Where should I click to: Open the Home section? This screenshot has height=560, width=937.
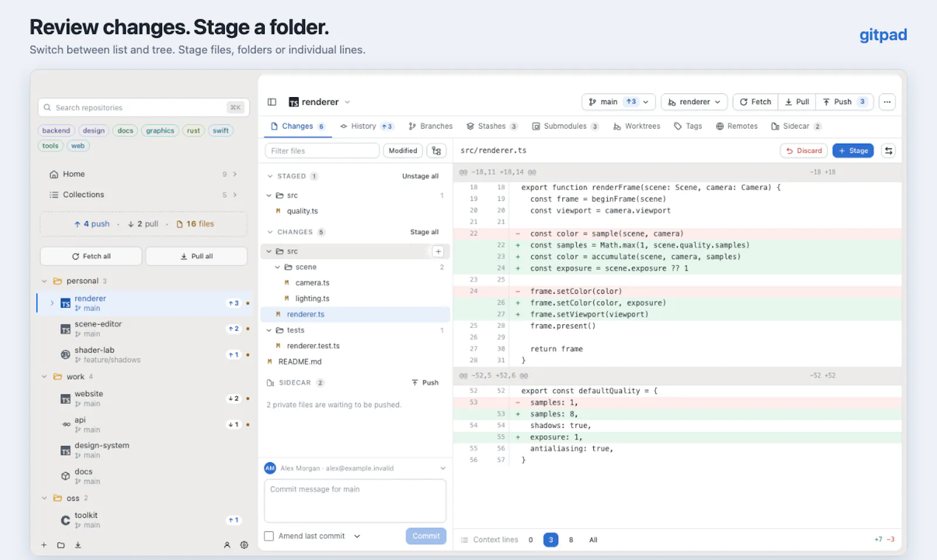(x=143, y=174)
